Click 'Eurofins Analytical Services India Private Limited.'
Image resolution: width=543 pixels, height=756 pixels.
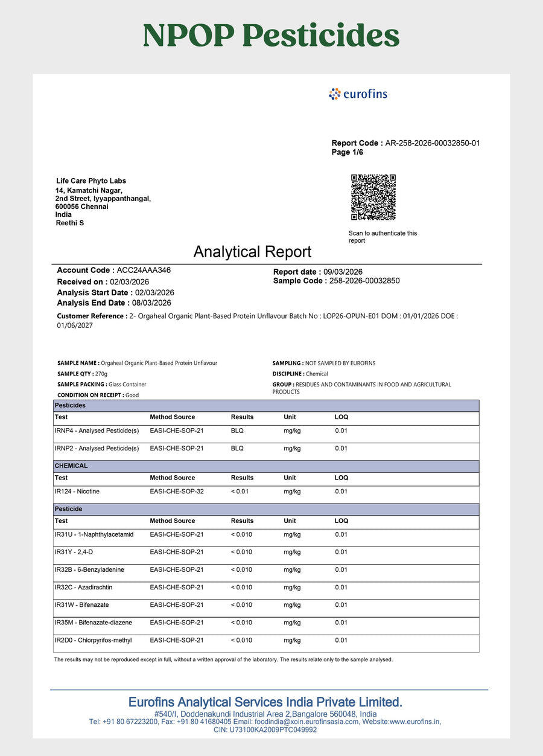tap(265, 702)
